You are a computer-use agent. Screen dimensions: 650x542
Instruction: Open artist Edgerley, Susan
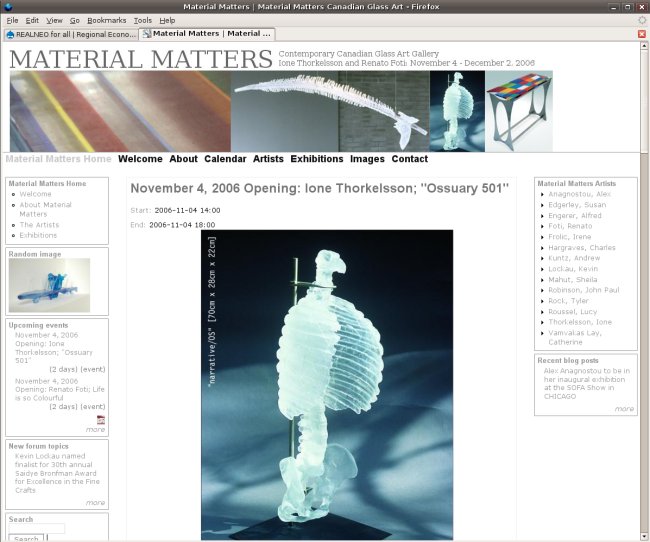coord(577,205)
